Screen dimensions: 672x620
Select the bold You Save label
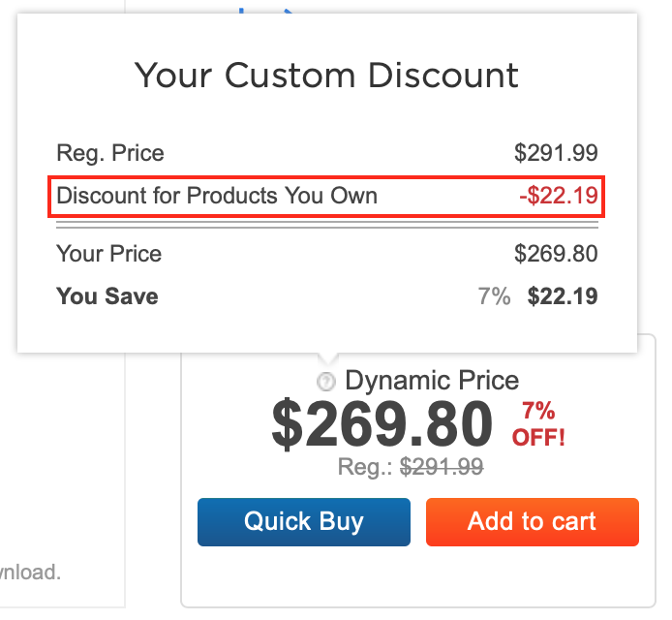pos(107,296)
